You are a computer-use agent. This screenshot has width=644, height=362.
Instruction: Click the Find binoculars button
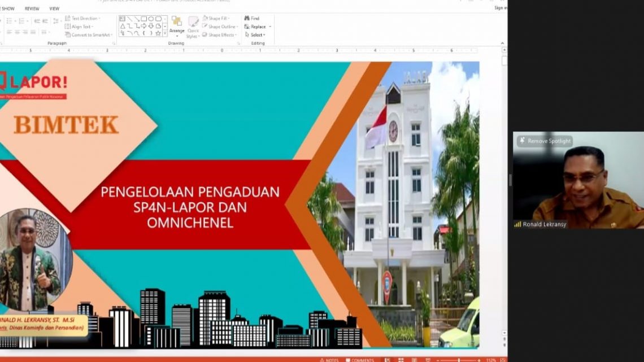point(252,19)
